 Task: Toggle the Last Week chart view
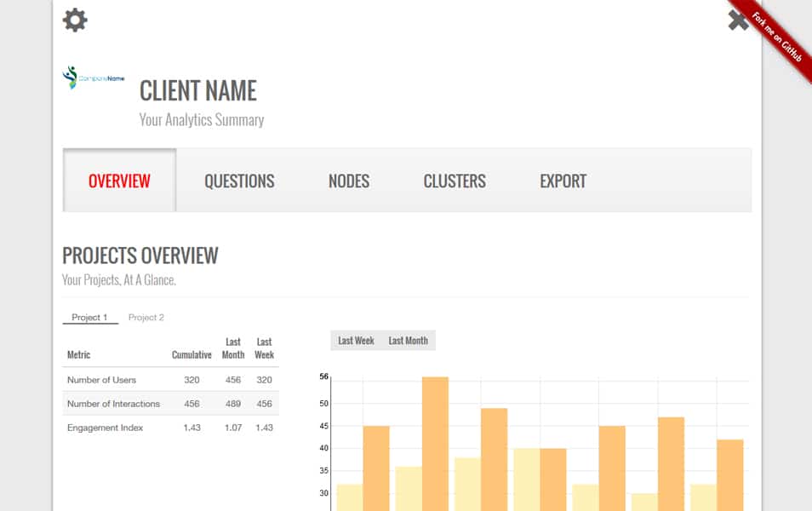coord(355,340)
